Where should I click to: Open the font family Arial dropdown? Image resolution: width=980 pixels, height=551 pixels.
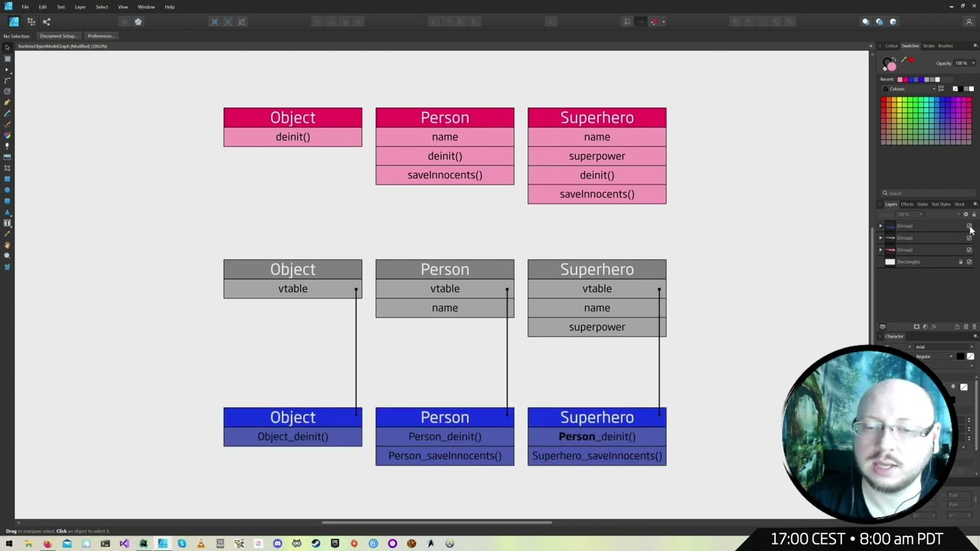[946, 347]
